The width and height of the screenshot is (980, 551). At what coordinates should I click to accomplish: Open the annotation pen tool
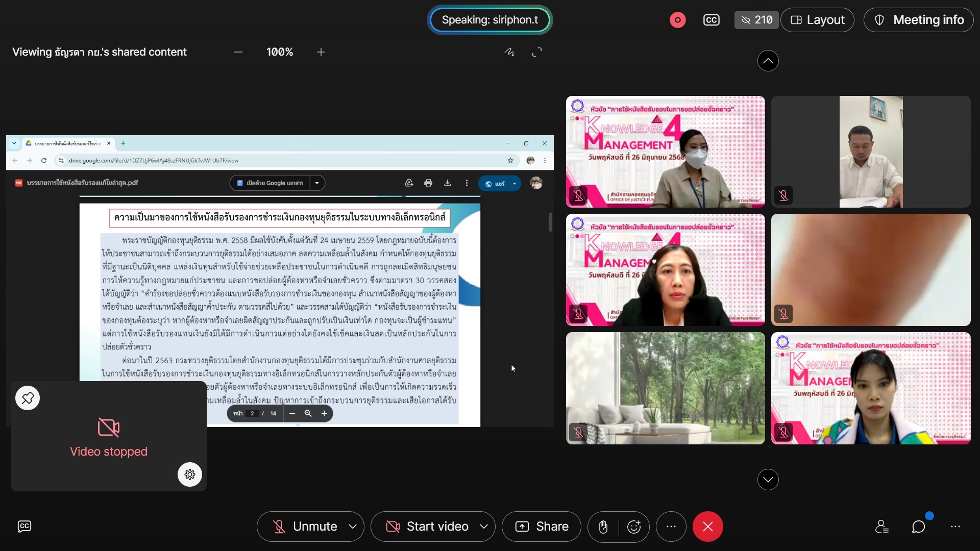509,52
